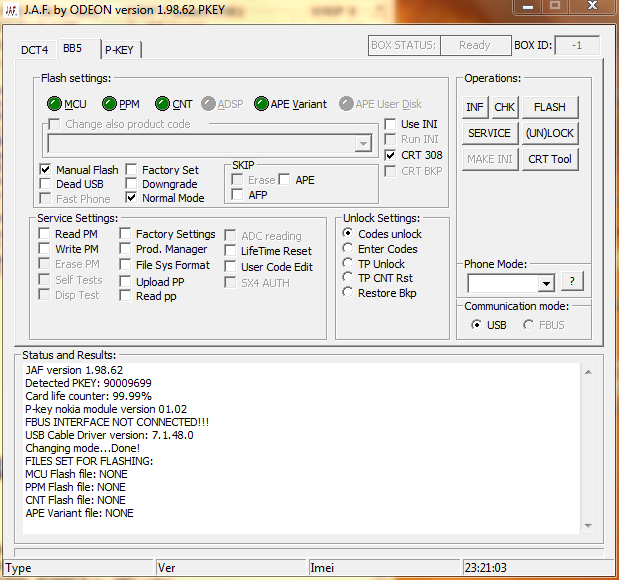Select Restore Bkp unlock option
The height and width of the screenshot is (580, 619).
click(348, 293)
